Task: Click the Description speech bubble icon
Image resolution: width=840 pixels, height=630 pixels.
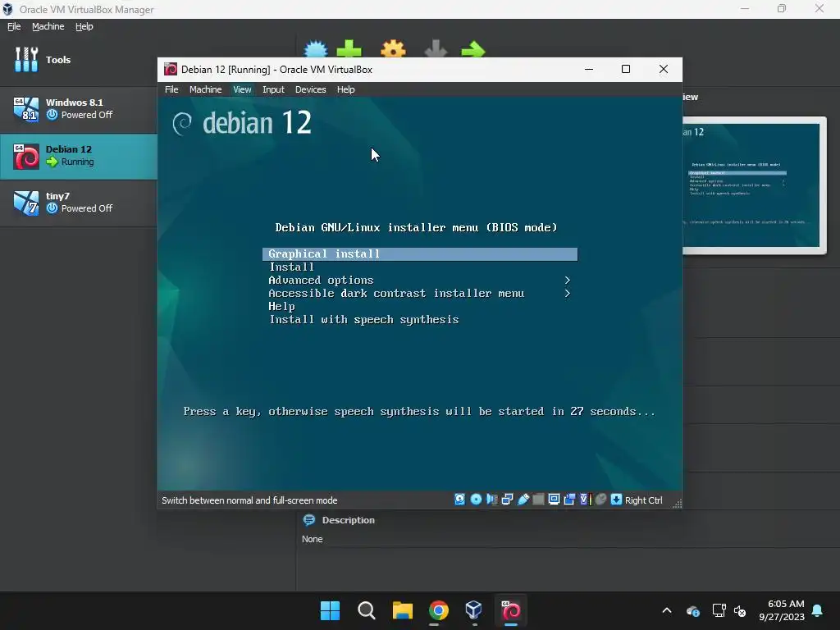Action: pyautogui.click(x=309, y=519)
